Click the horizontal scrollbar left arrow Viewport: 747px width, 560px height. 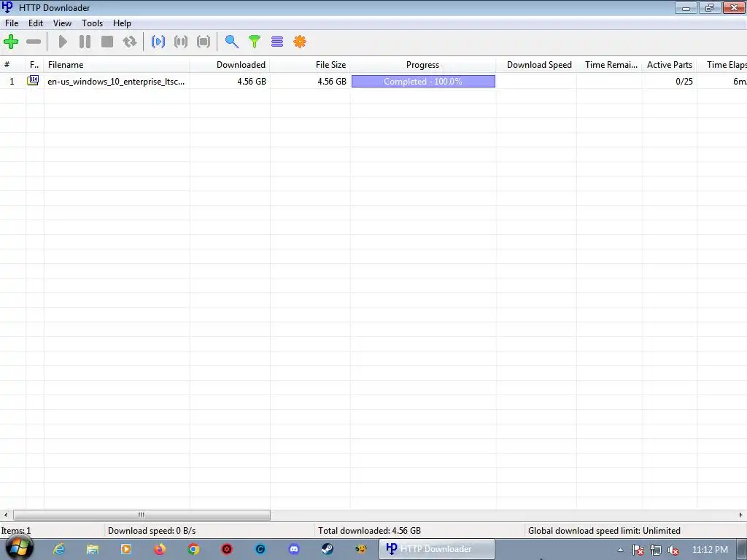[6, 515]
